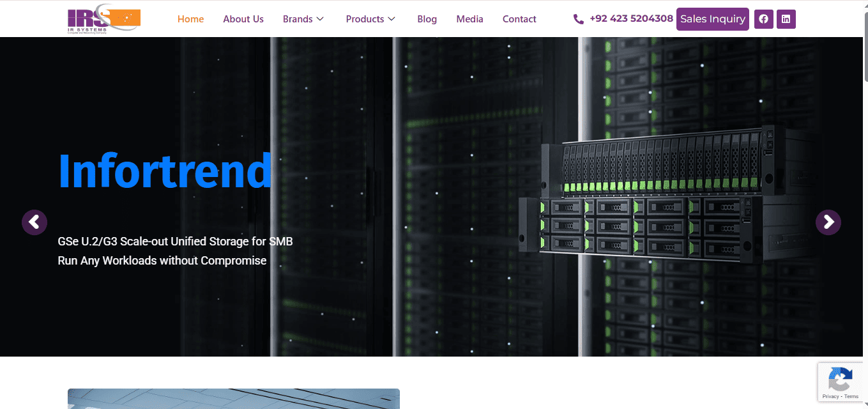The image size is (868, 409).
Task: Open the reCAPTCHA Privacy link
Action: click(830, 397)
